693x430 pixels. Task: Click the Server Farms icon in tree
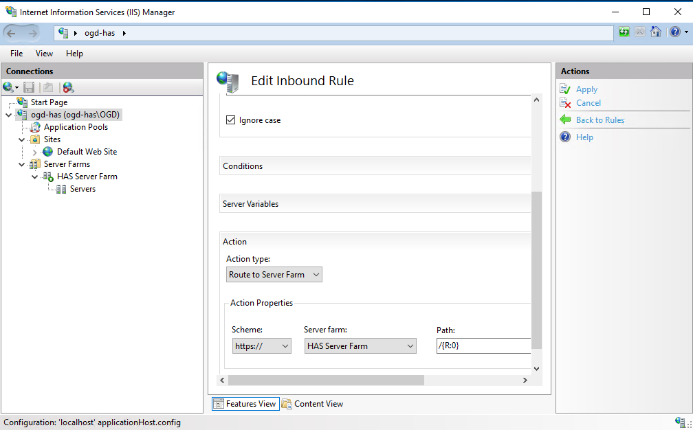point(35,164)
